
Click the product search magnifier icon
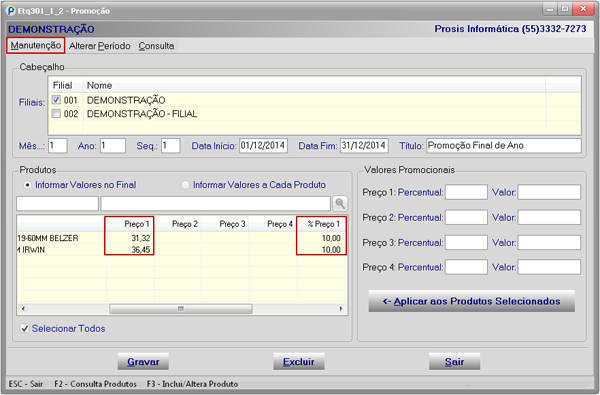tap(340, 203)
